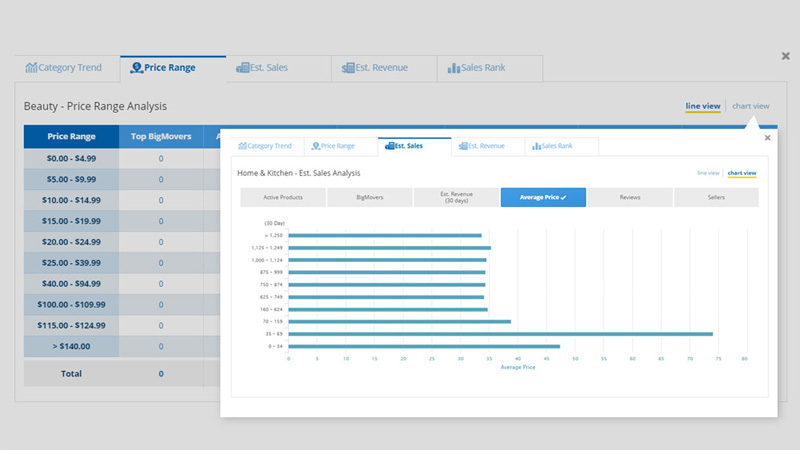Click the bar for the 35 - 69 range

[x=501, y=334]
